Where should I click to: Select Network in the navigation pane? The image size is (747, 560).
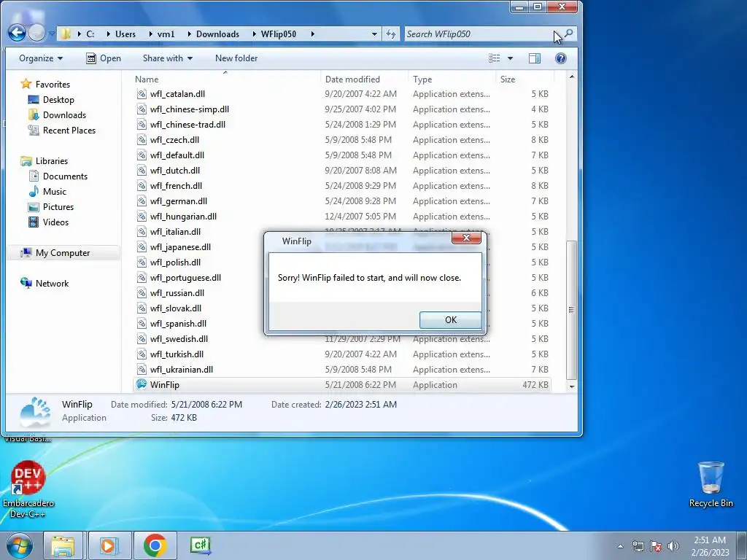[x=52, y=284]
